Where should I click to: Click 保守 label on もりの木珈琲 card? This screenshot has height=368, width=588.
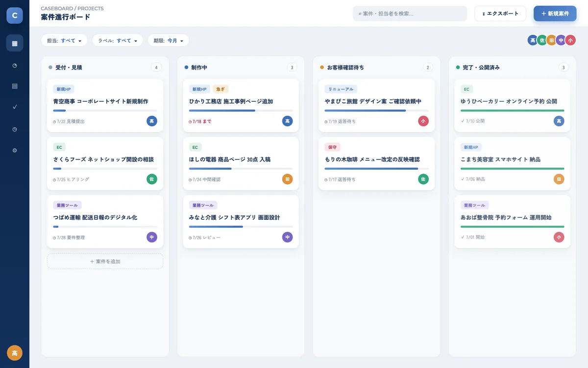332,147
